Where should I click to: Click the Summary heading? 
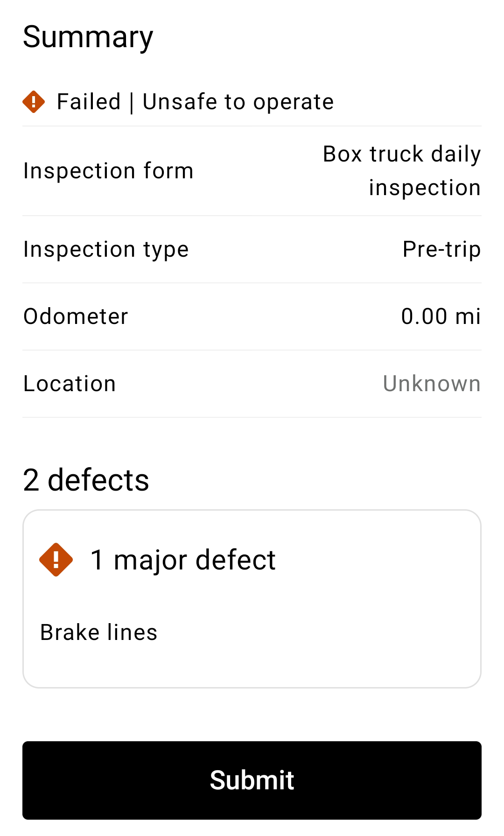click(x=88, y=37)
